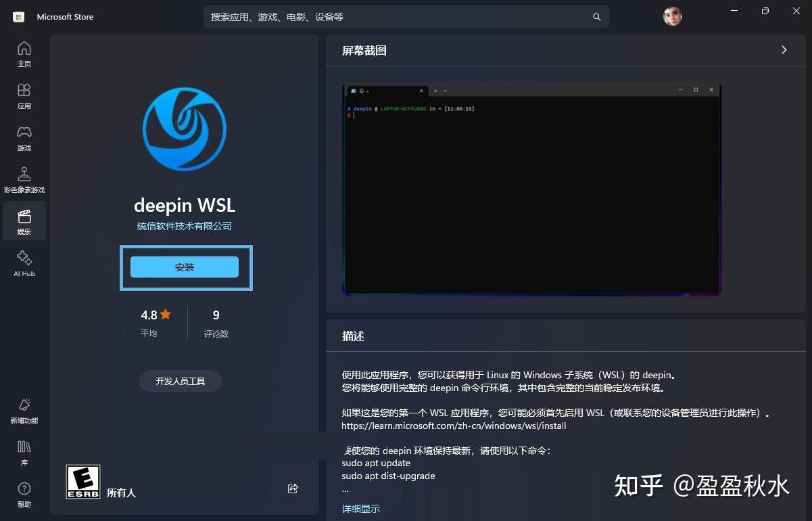
Task: Open the user profile avatar
Action: [x=671, y=16]
